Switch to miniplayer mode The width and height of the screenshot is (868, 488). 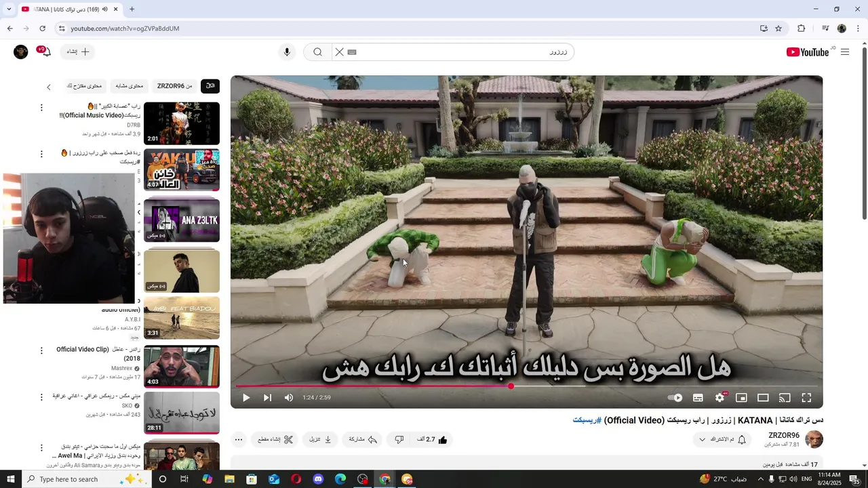(741, 398)
